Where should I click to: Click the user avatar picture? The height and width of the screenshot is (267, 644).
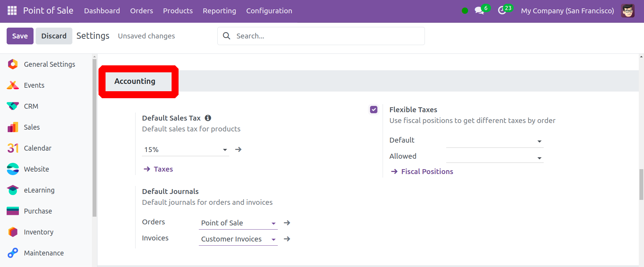coord(628,11)
